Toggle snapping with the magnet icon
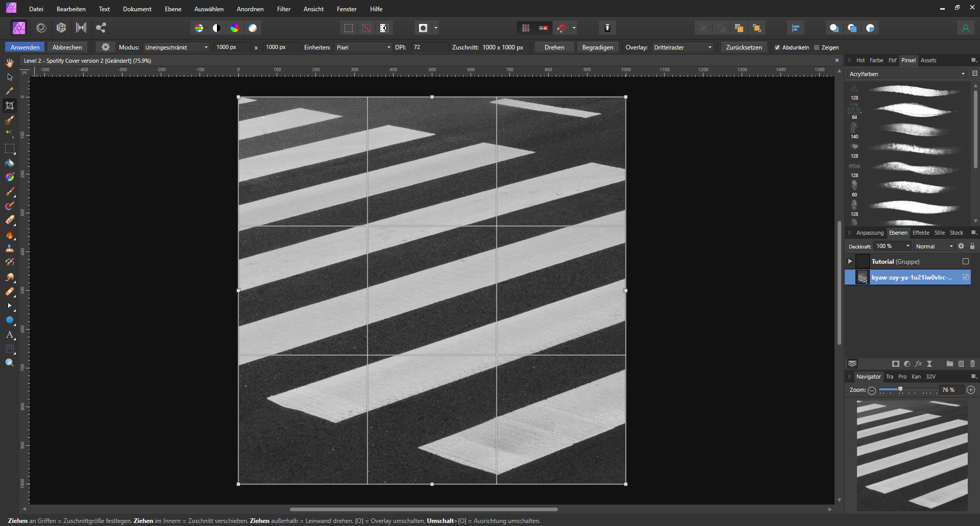Image resolution: width=980 pixels, height=526 pixels. pos(560,28)
